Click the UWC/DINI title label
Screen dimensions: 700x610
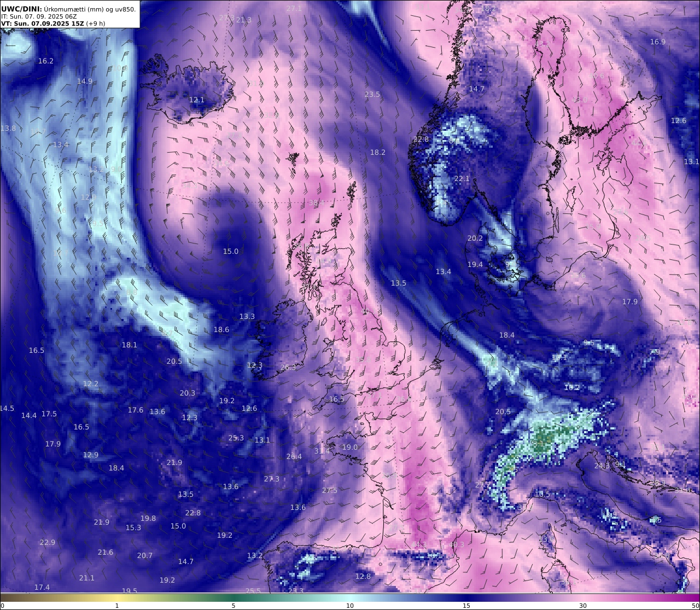(21, 9)
